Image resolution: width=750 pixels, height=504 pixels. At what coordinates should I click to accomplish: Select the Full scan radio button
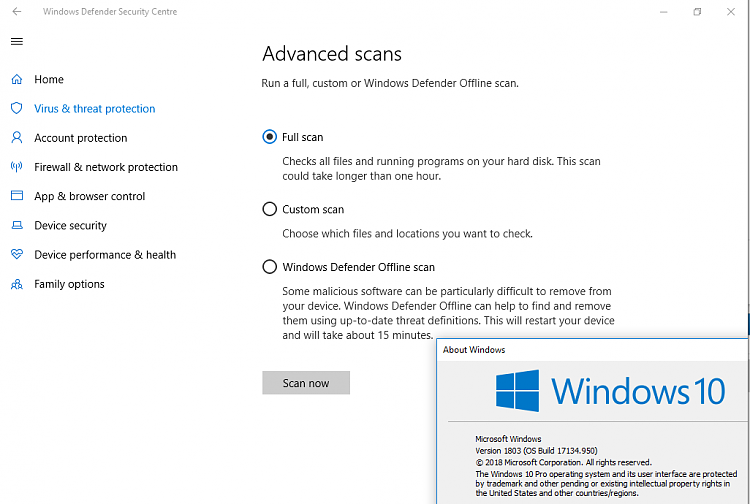270,137
